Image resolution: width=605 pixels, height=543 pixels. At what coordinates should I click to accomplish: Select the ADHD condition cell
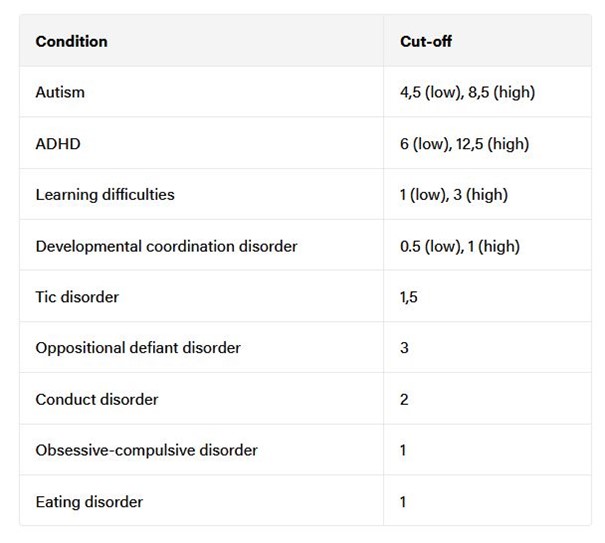(x=58, y=143)
